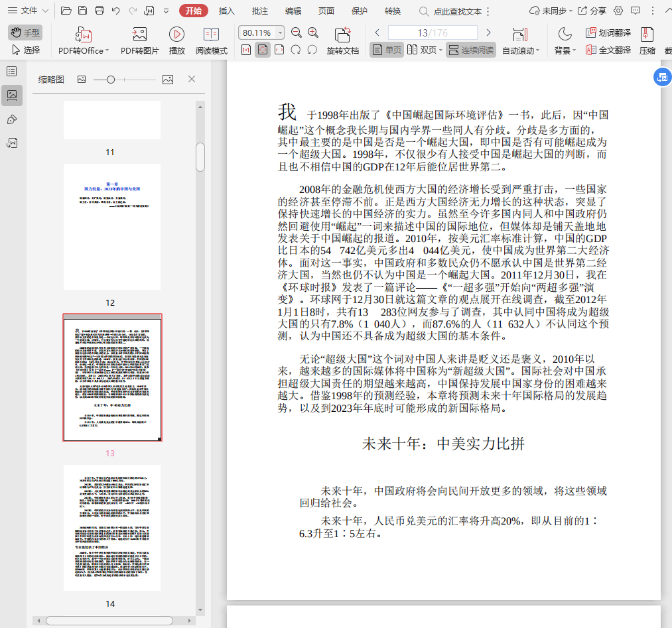Click the blue floating assistant button
This screenshot has height=628, width=672.
click(x=662, y=78)
